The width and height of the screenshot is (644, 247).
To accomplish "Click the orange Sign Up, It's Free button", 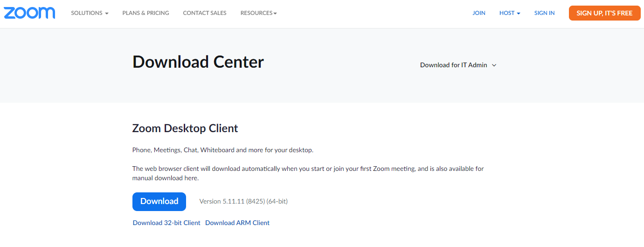I will click(x=604, y=13).
